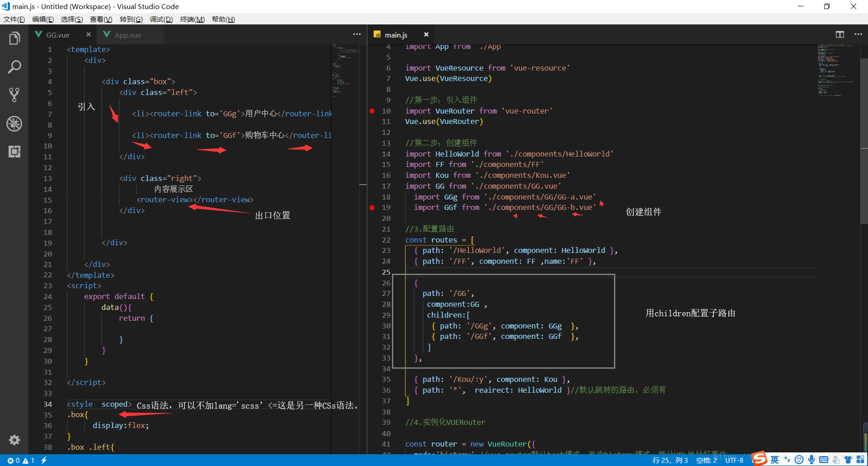
Task: Show the warnings count in the status bar
Action: tap(29, 460)
